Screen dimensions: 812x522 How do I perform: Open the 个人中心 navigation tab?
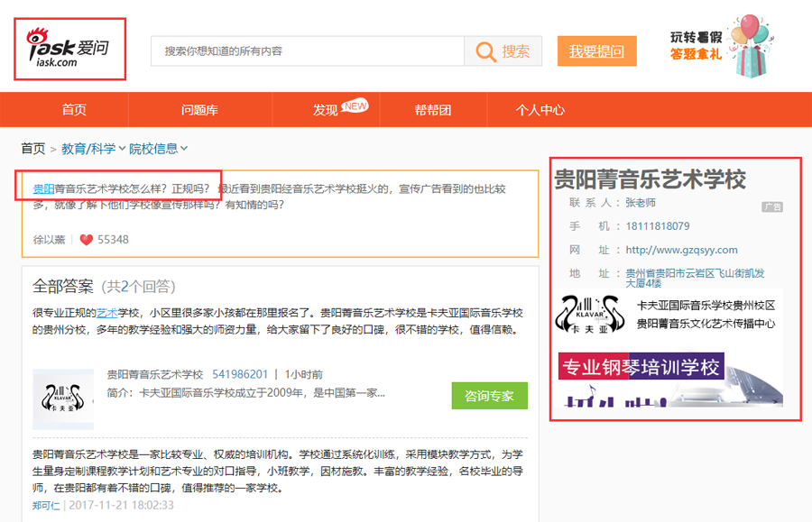540,110
